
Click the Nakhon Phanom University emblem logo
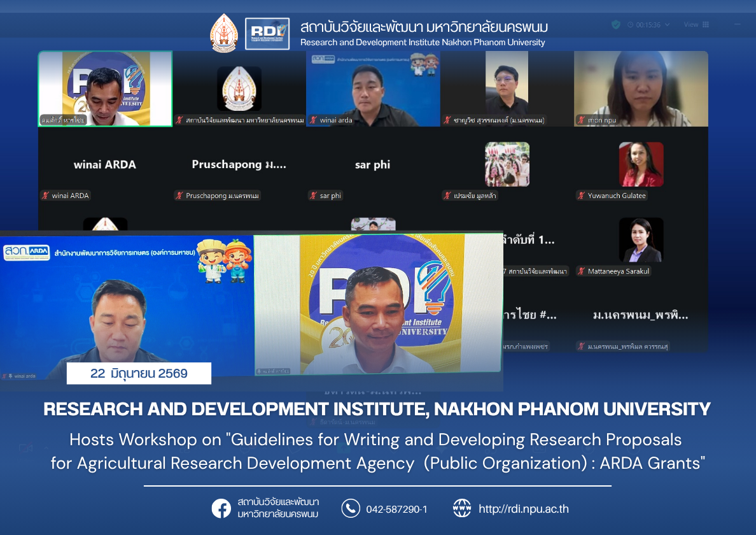[x=224, y=33]
